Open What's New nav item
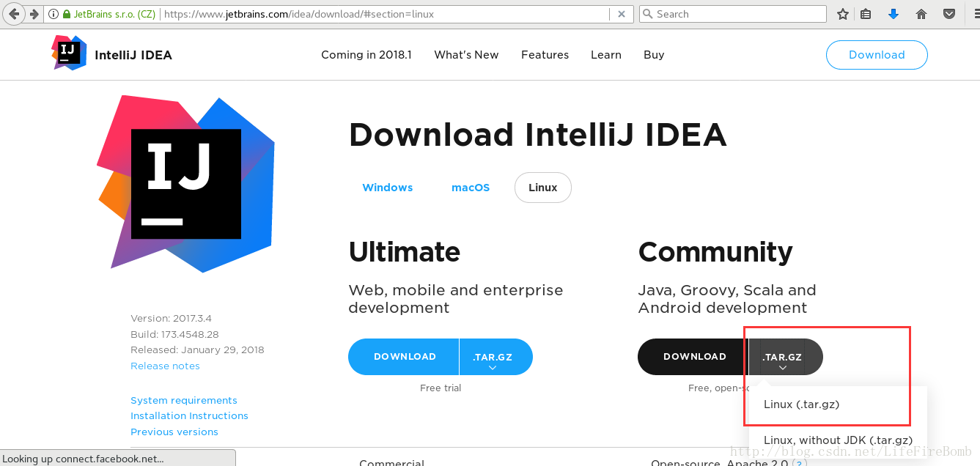Image resolution: width=980 pixels, height=466 pixels. click(466, 55)
